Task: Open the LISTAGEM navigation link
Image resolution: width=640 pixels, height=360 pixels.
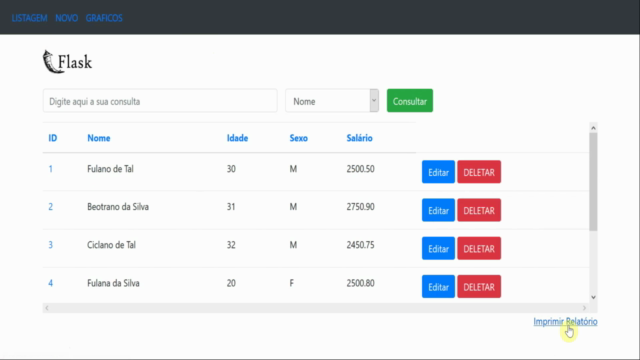Action: tap(29, 18)
